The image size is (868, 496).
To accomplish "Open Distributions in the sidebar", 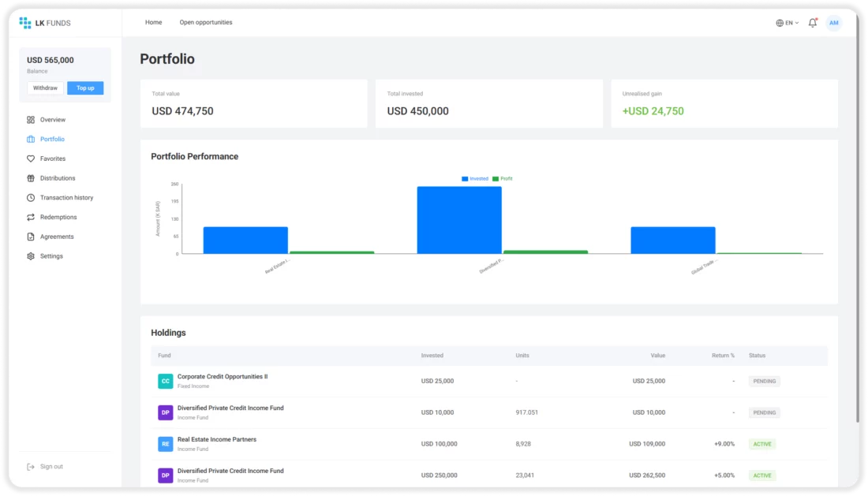I will pos(58,178).
